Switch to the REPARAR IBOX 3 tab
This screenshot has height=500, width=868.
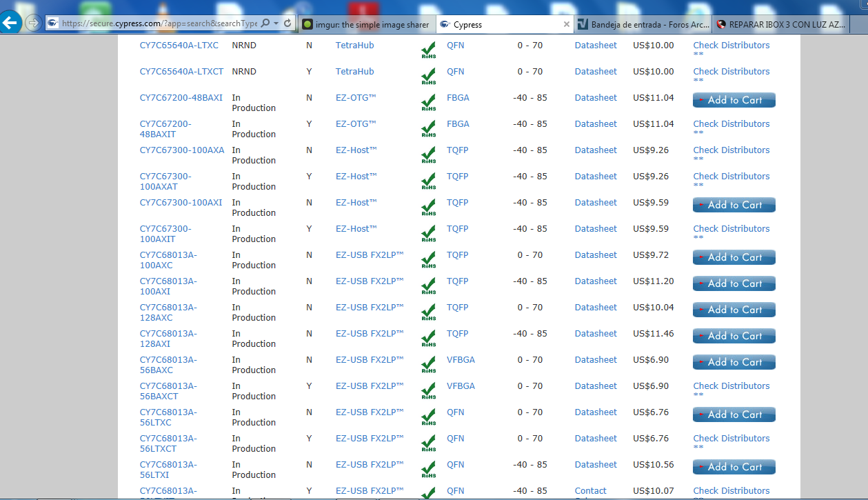pos(780,24)
